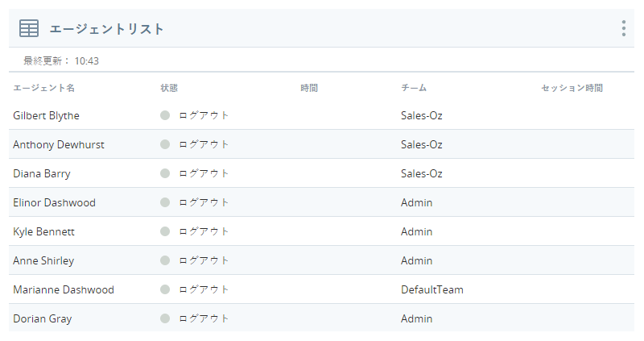The image size is (644, 341).
Task: Sort by チーム column header
Action: [x=414, y=88]
